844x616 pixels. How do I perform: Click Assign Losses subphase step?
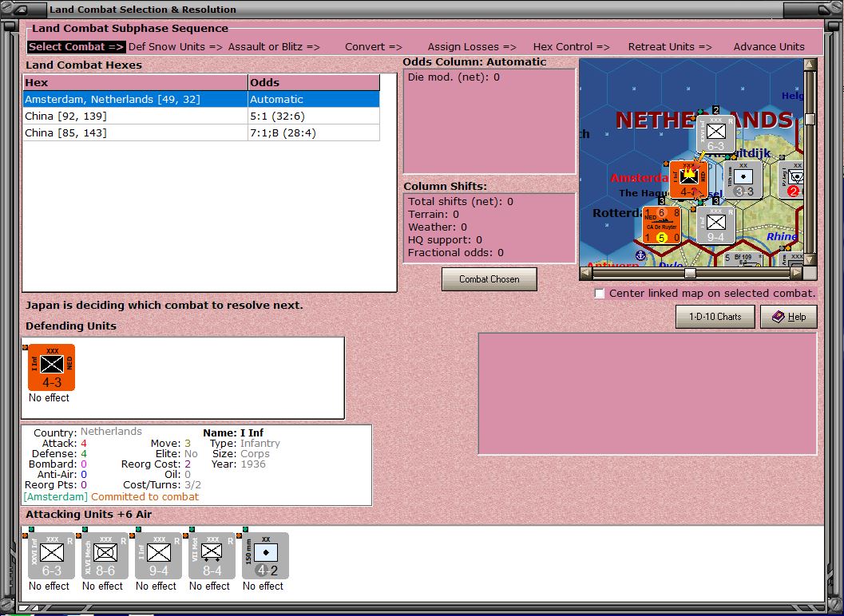click(472, 47)
